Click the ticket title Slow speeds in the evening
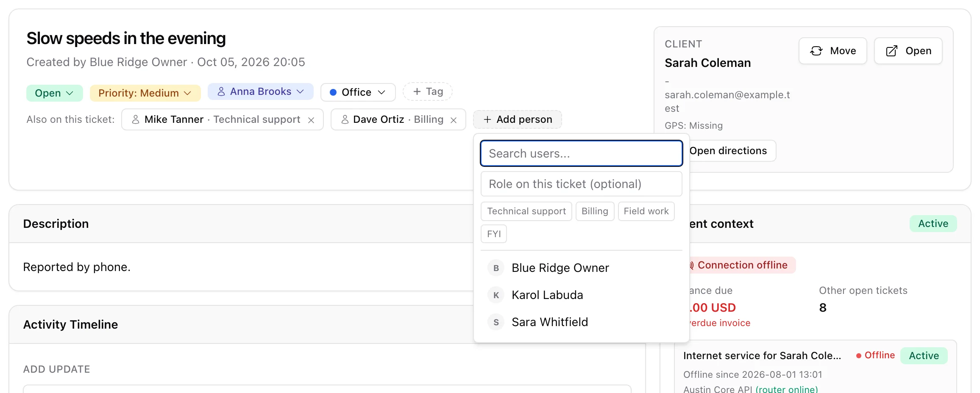980x393 pixels. [126, 39]
